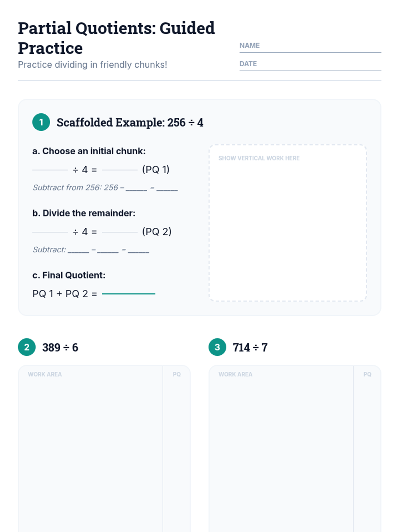Click the Partial Quotients: Guided Practice title

click(x=116, y=38)
